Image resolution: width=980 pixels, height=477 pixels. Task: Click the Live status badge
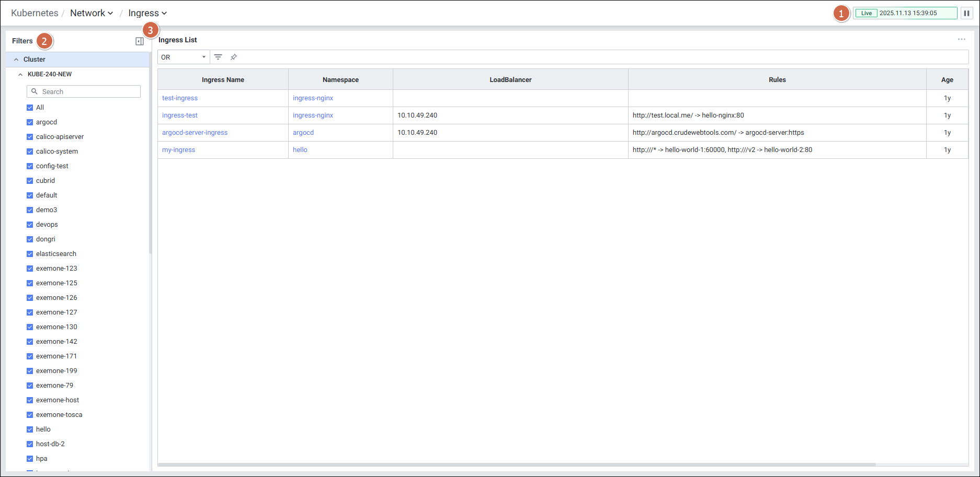[x=866, y=13]
